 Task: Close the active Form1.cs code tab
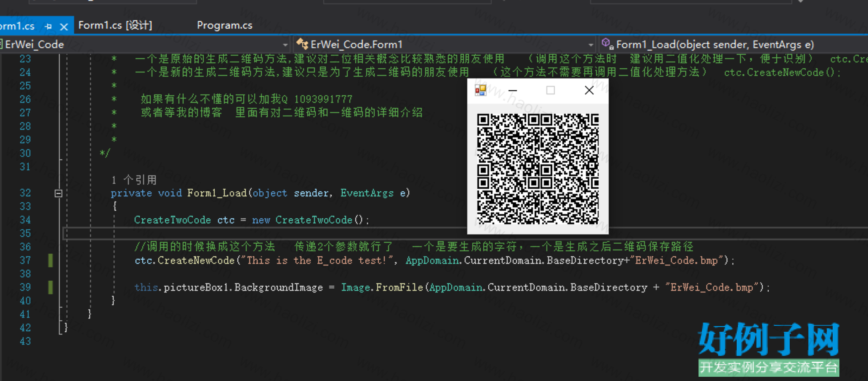pos(64,27)
